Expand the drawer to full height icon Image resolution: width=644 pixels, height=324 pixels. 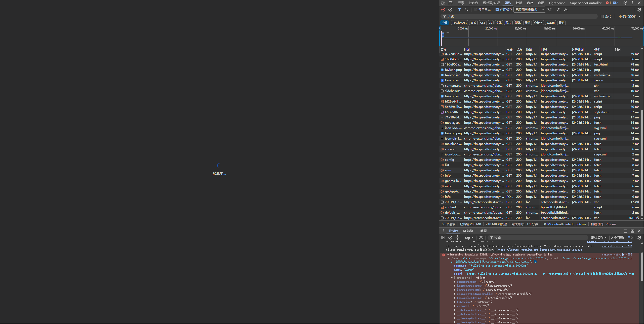632,231
